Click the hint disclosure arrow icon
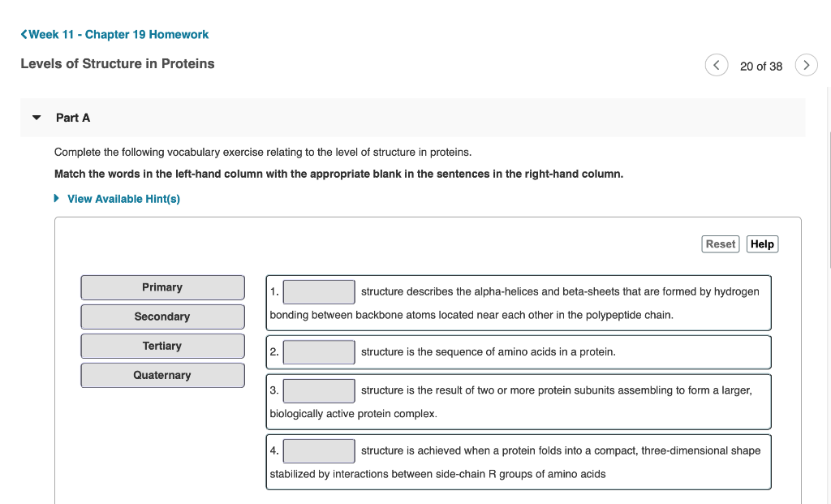The width and height of the screenshot is (831, 504). (56, 198)
